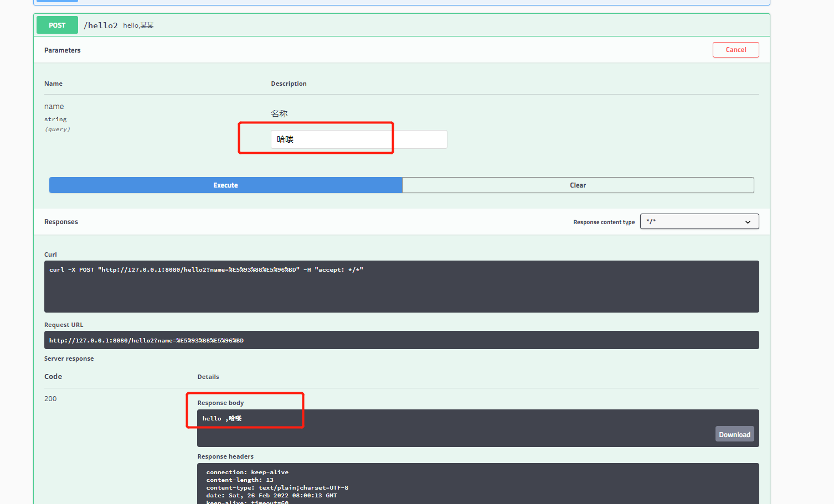
Task: Cancel the try-it-out mode
Action: point(735,50)
